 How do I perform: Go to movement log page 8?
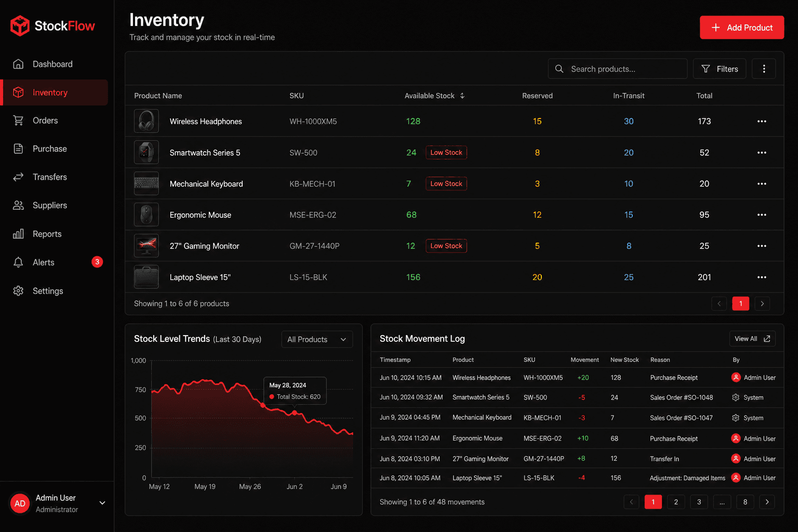745,502
